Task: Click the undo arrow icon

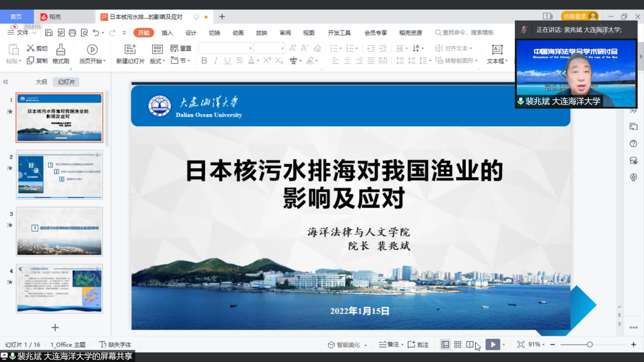Action: click(x=96, y=33)
